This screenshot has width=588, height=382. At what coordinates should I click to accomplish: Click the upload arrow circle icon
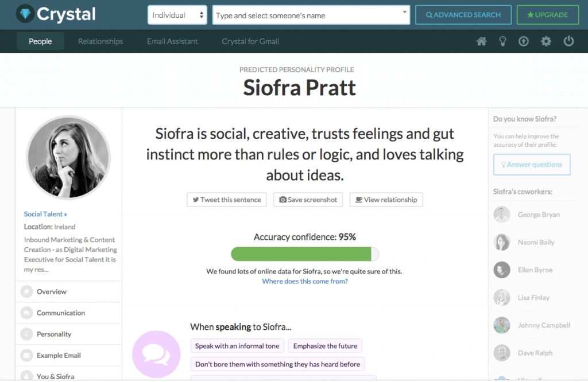524,41
